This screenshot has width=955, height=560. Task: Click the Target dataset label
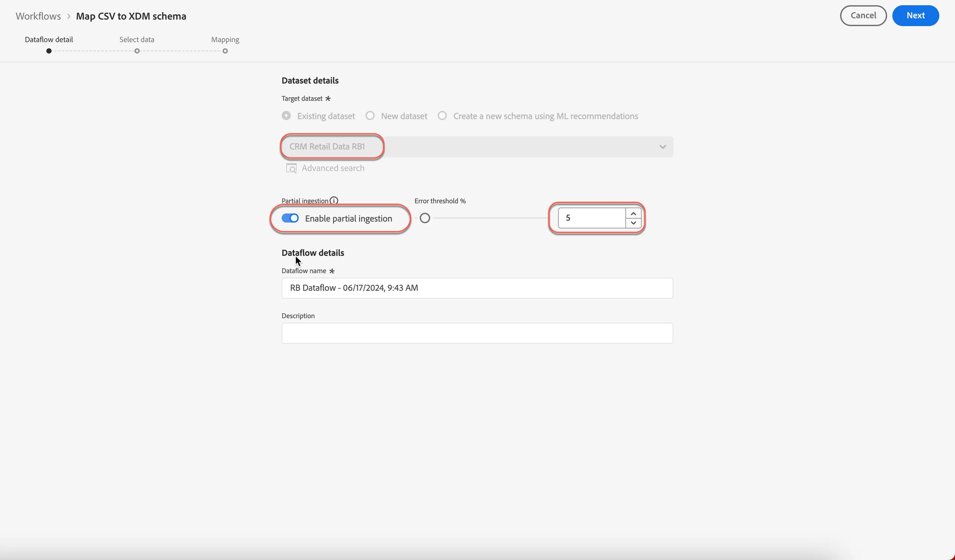(x=302, y=99)
